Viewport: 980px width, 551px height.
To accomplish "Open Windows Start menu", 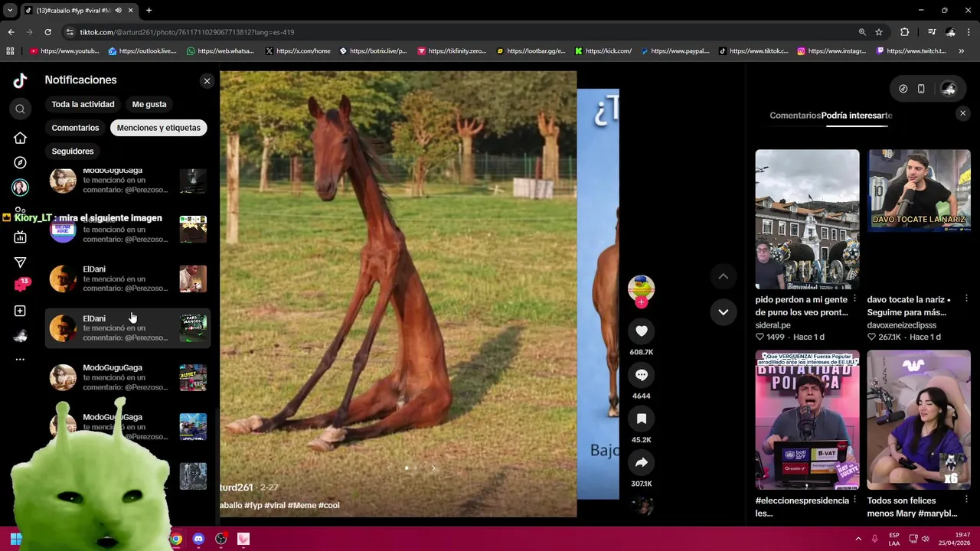I will coord(16,539).
